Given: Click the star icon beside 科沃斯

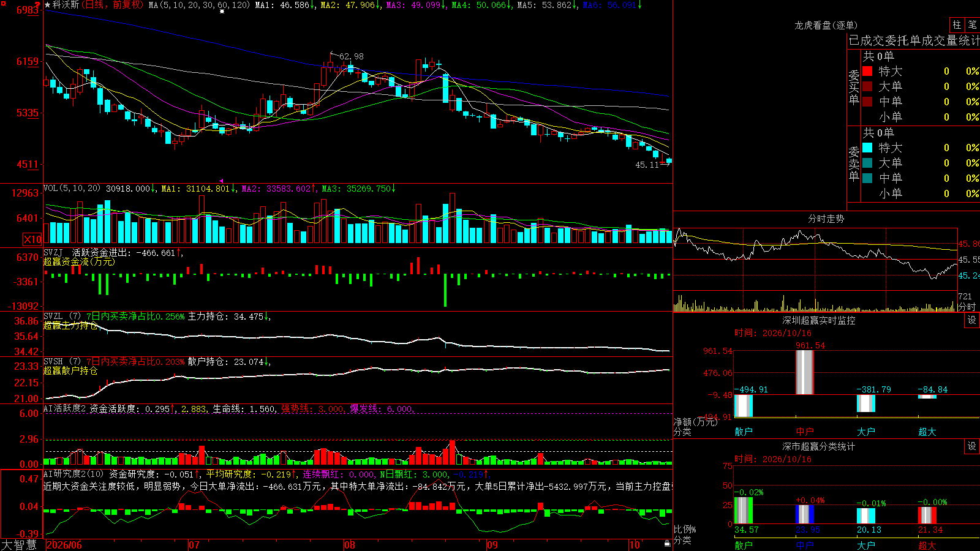Looking at the screenshot, I should (x=47, y=5).
